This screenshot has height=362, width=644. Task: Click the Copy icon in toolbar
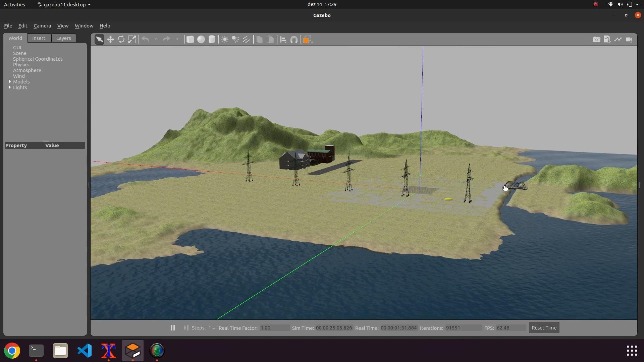[259, 40]
